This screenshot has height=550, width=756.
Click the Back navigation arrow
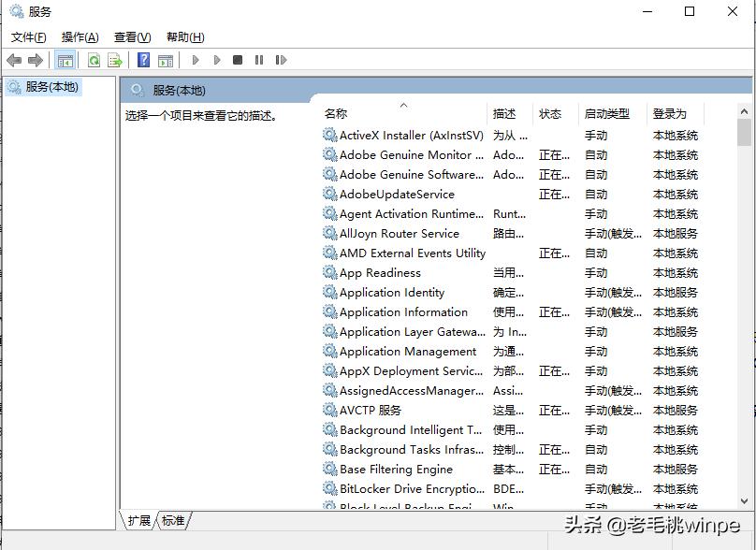13,60
